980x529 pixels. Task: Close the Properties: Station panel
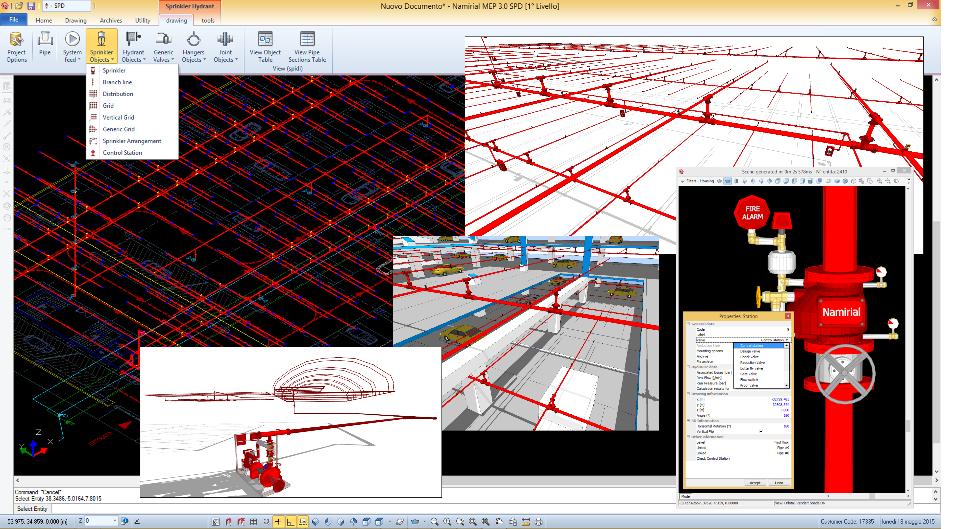[x=788, y=316]
